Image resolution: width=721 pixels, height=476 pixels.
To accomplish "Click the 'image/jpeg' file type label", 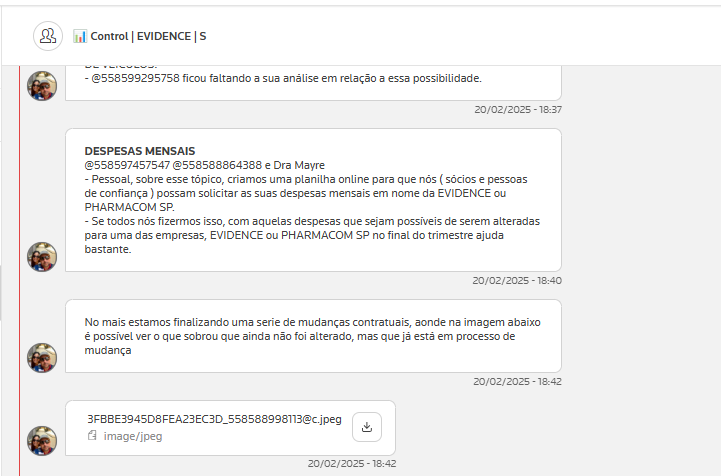I will click(131, 436).
